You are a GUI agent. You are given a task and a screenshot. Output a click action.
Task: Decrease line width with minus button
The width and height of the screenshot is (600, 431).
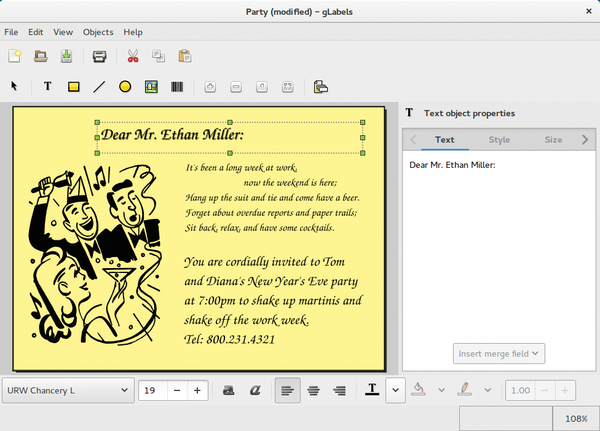pos(545,390)
